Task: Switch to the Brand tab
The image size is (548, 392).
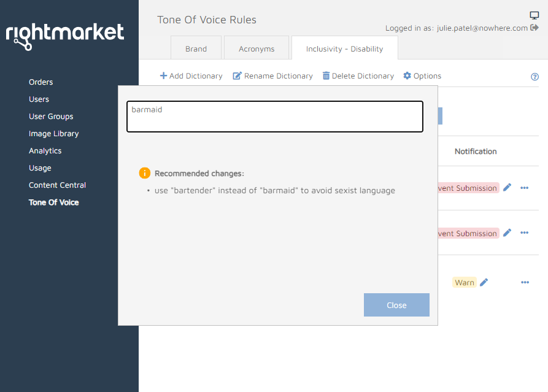Action: pyautogui.click(x=196, y=48)
